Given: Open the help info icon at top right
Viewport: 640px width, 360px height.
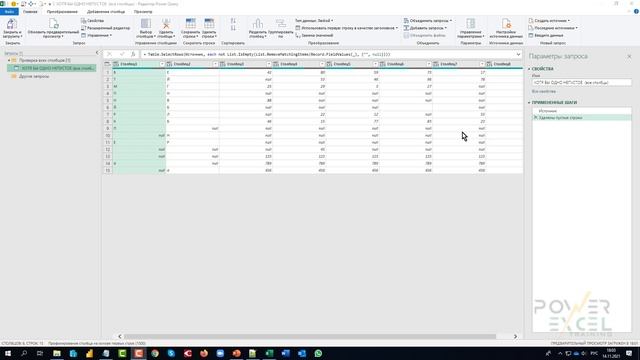Looking at the screenshot, I should (636, 11).
